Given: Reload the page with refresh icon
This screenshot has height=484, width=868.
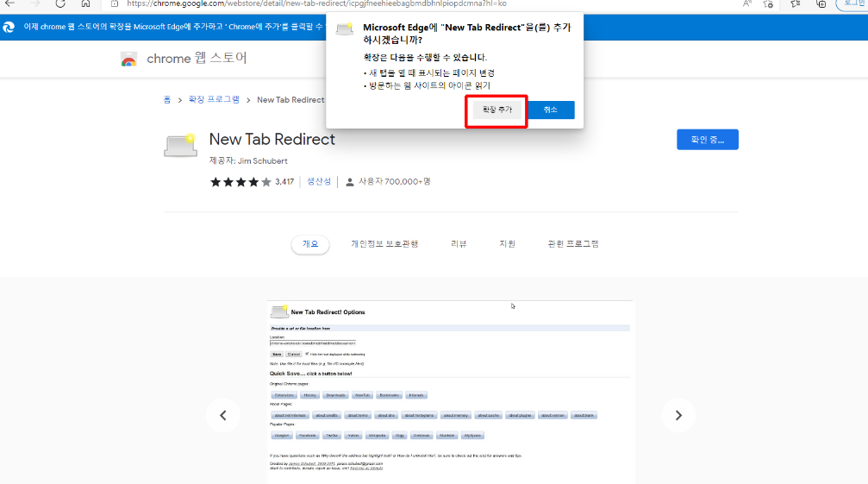Looking at the screenshot, I should click(x=59, y=3).
